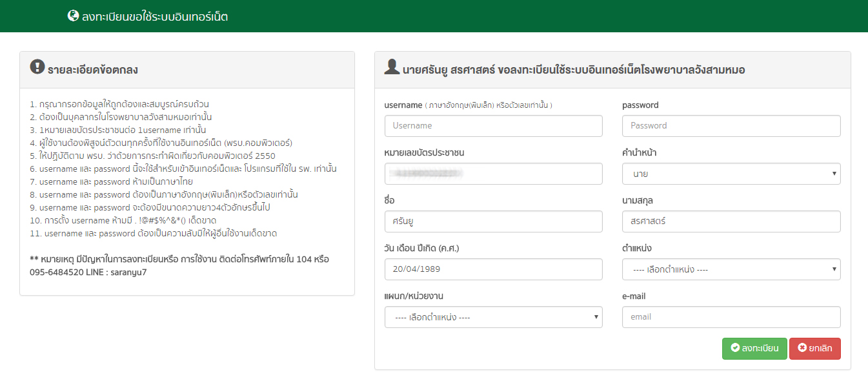Click into the Password field
Viewport: 868px width, 381px height.
[x=731, y=126]
